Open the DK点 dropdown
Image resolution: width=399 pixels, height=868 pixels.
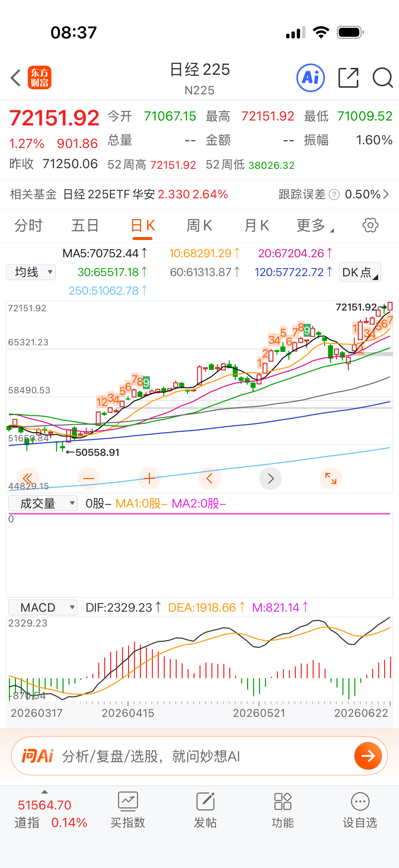[x=360, y=272]
